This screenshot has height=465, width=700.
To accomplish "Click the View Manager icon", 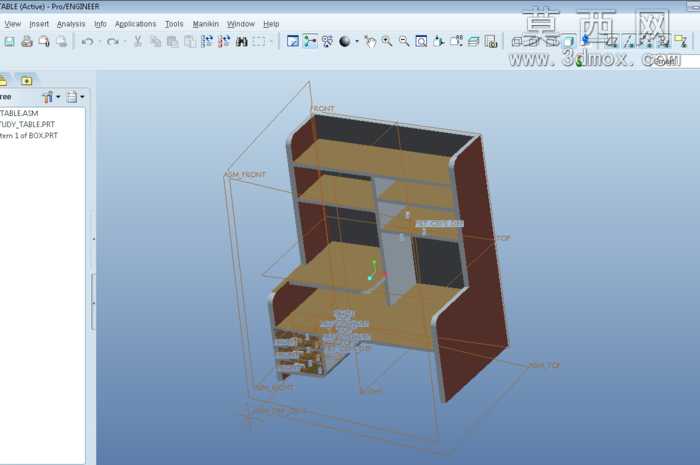I will [x=491, y=42].
